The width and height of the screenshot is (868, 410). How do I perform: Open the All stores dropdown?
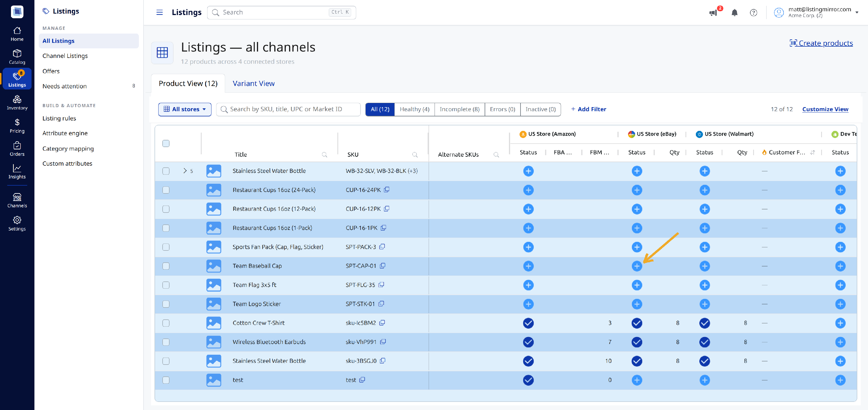(x=185, y=109)
